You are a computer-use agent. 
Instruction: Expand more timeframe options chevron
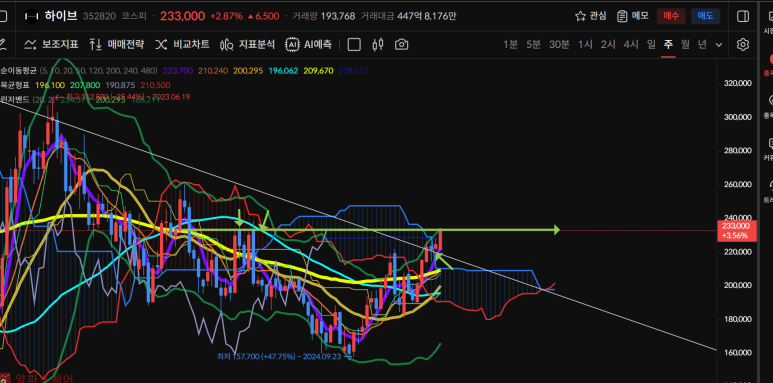click(719, 45)
